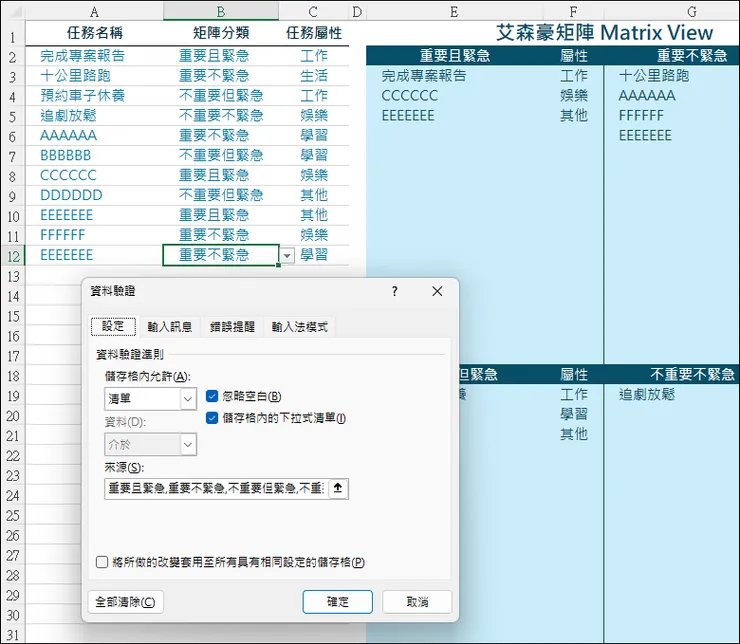
Task: Close the 資料驗證 dialog with X
Action: (x=437, y=291)
